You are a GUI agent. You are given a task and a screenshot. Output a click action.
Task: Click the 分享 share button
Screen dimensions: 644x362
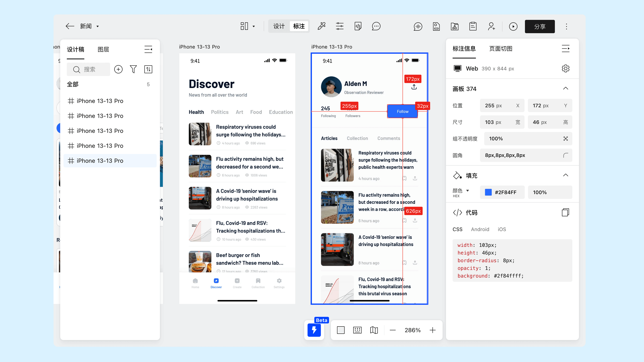540,26
